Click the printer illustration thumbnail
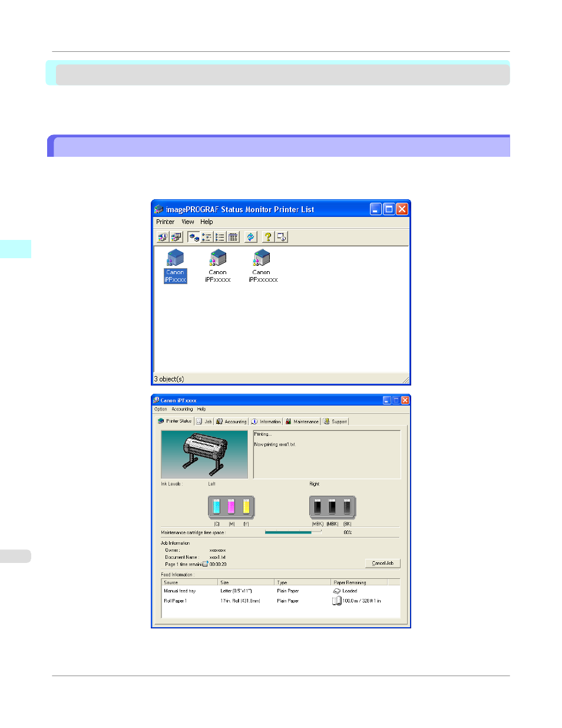562x728 pixels. [204, 454]
